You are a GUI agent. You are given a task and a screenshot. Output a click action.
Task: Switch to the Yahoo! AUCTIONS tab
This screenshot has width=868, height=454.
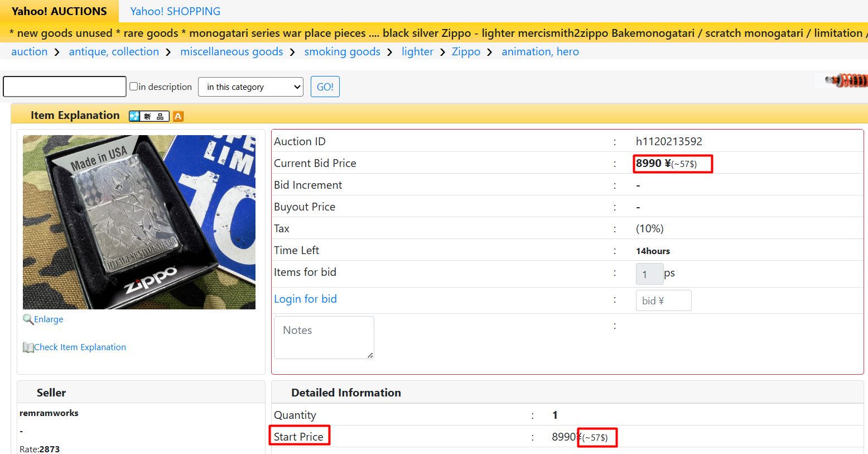59,11
